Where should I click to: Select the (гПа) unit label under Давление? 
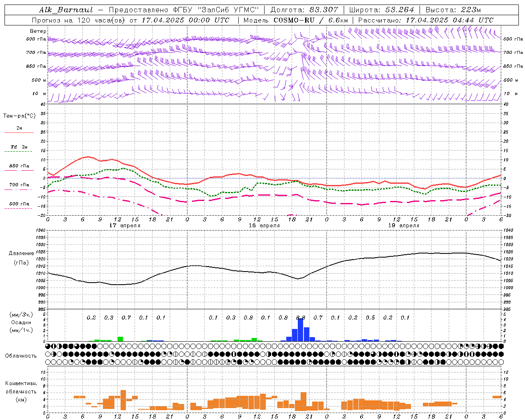click(x=21, y=263)
